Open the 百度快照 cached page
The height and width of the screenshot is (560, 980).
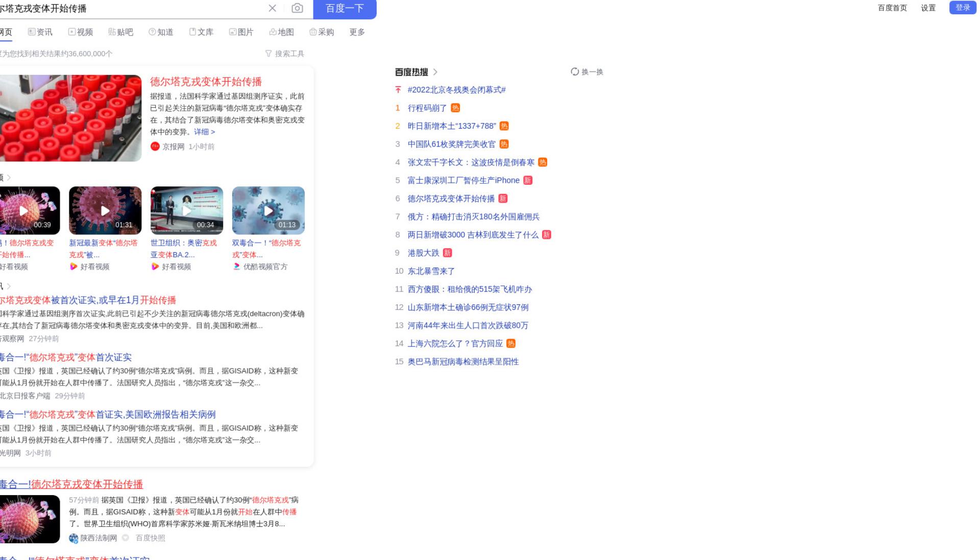[x=151, y=538]
